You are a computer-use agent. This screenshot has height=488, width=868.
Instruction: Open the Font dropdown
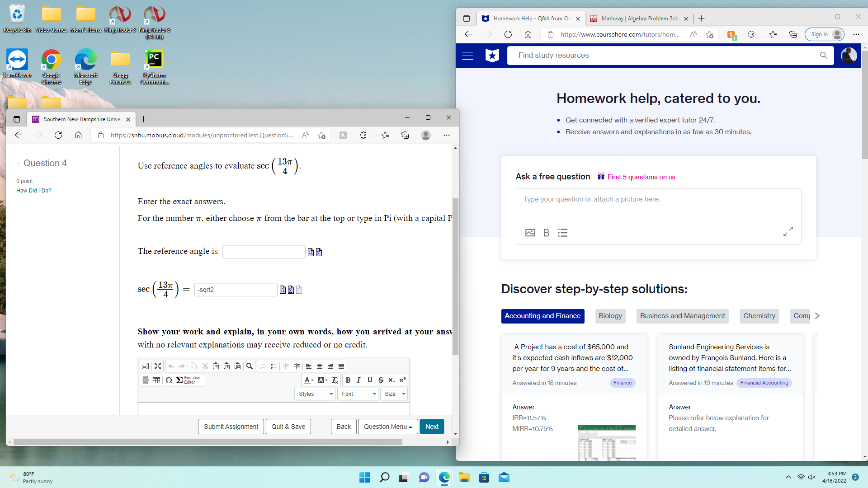tap(357, 394)
